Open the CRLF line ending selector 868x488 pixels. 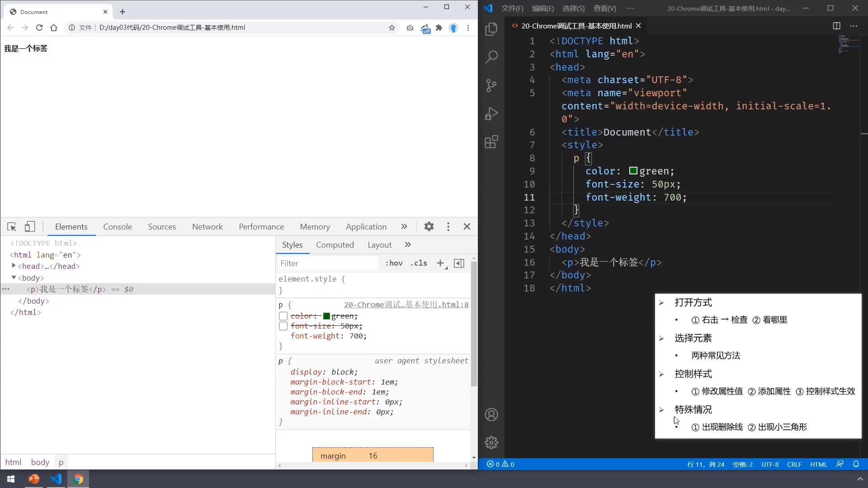794,464
